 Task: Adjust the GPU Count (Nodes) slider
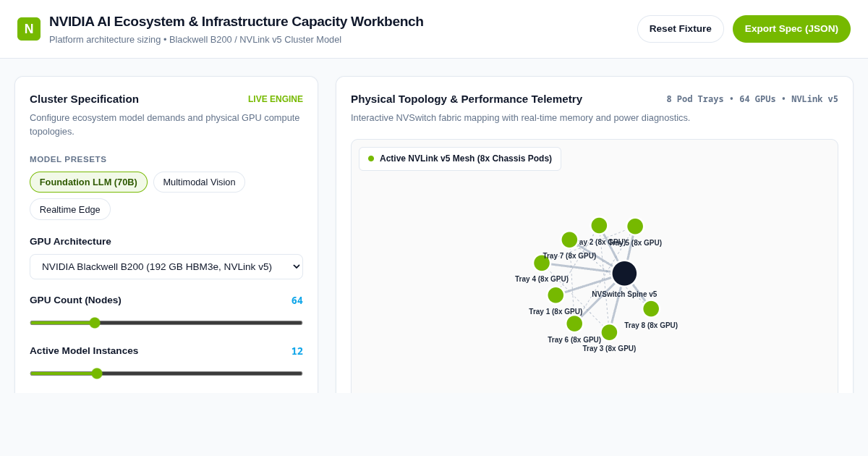coord(166,323)
